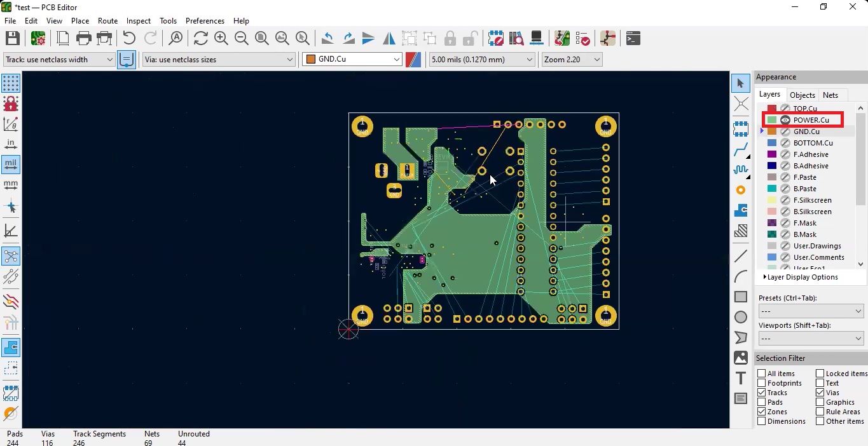Image resolution: width=868 pixels, height=446 pixels.
Task: Toggle grid display on left toolbar
Action: coord(11,83)
